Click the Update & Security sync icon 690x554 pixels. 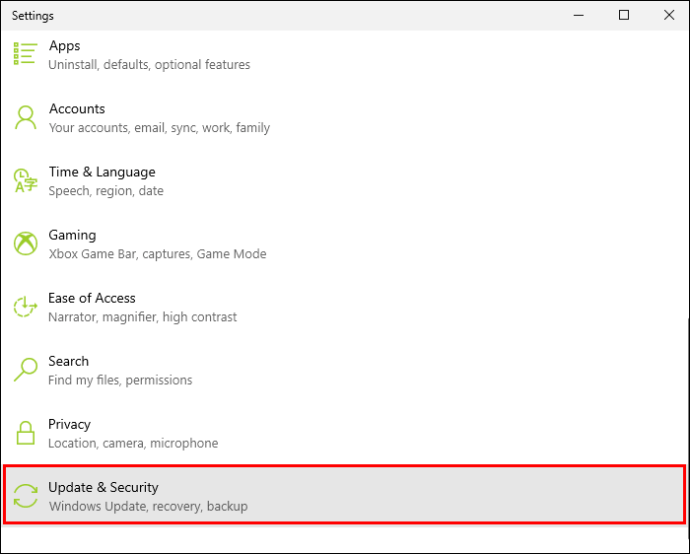click(x=25, y=496)
